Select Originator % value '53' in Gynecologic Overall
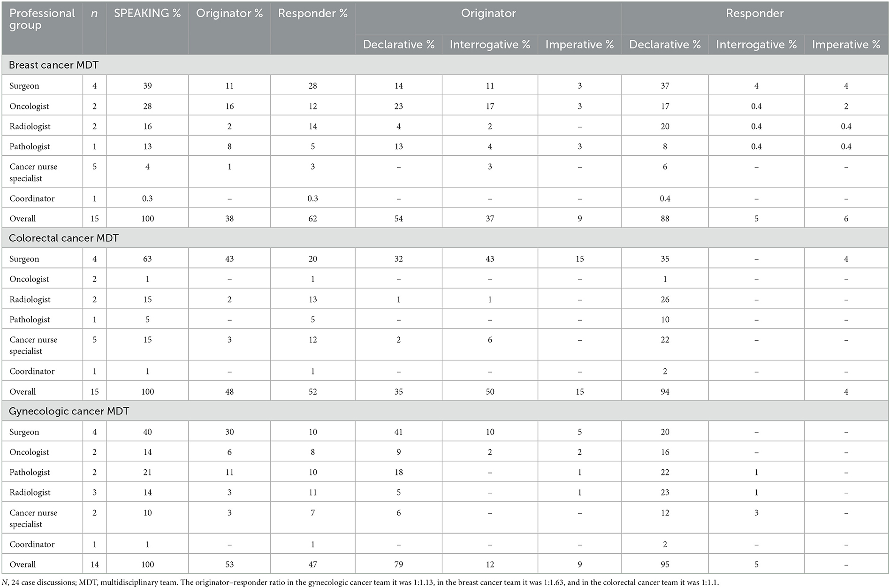This screenshot has height=588, width=890. (229, 565)
